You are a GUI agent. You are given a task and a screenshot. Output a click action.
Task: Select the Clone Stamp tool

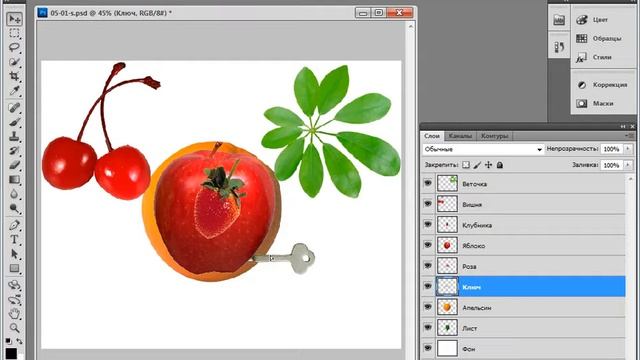click(x=14, y=136)
